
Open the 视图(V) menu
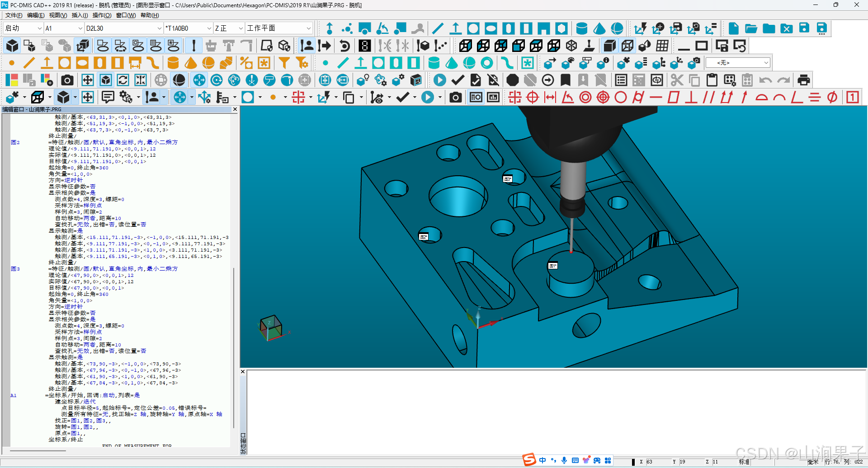58,15
